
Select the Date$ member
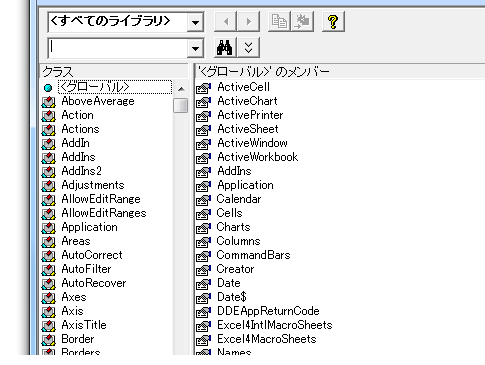click(x=232, y=297)
